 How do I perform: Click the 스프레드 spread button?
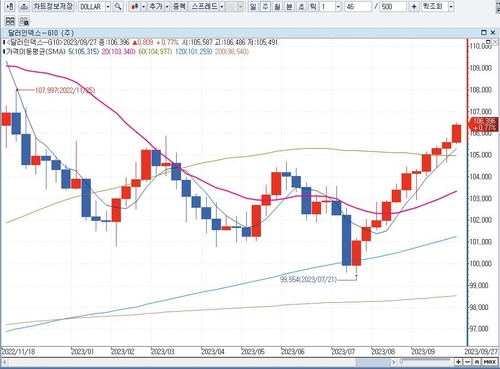[x=204, y=7]
